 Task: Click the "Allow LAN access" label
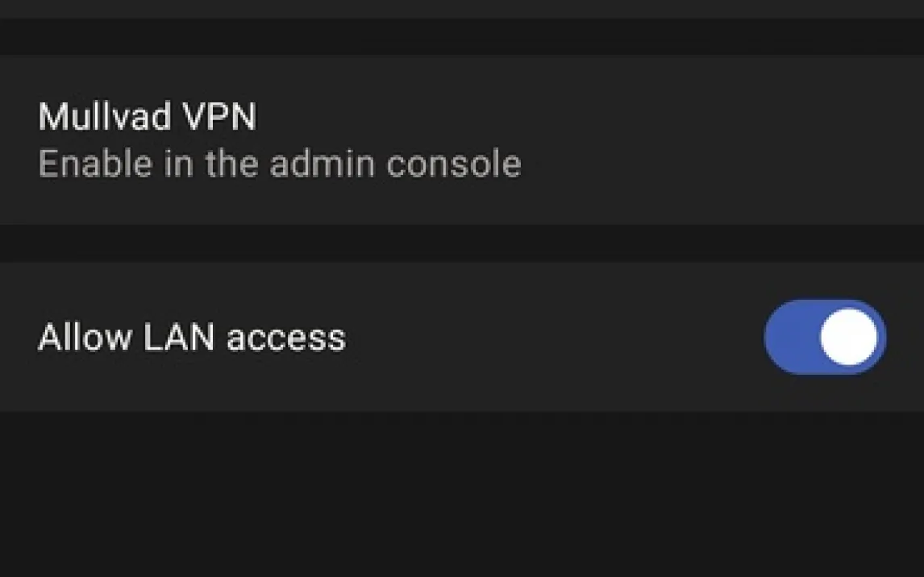point(192,338)
